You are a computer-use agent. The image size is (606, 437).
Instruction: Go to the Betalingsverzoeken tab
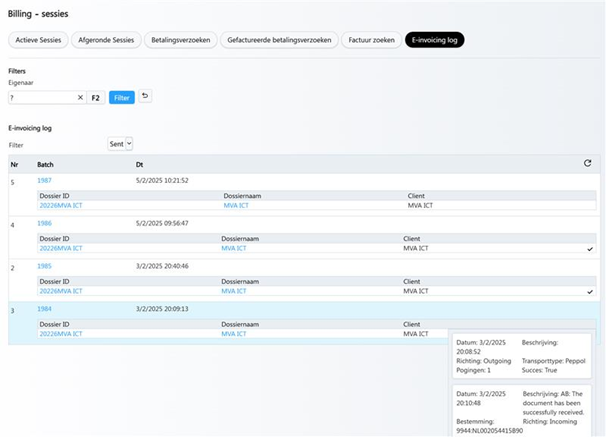coord(180,40)
